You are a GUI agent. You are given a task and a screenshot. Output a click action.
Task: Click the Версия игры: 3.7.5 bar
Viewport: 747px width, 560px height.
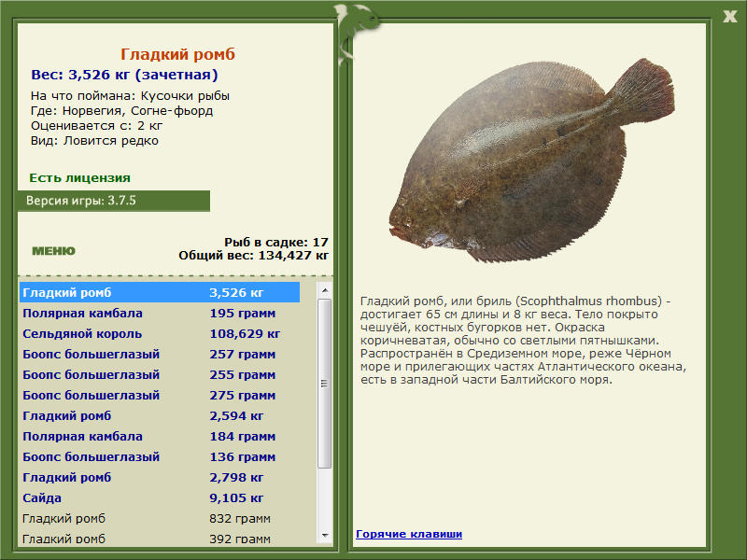[x=113, y=201]
